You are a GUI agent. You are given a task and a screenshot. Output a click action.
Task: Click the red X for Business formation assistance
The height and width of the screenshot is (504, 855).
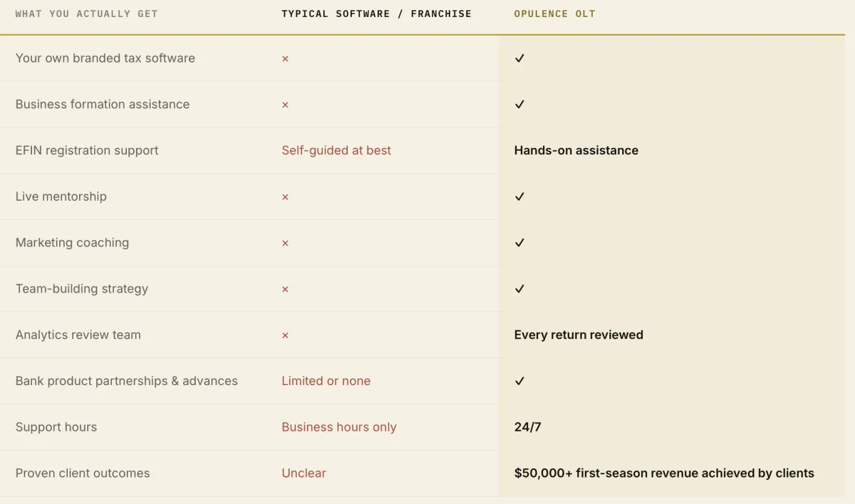(x=285, y=105)
